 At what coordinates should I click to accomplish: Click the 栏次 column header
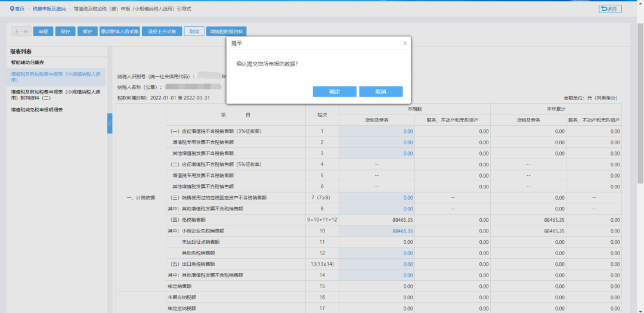pos(322,115)
